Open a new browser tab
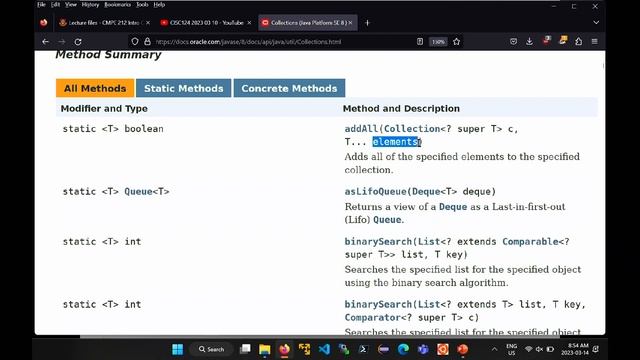 (x=367, y=23)
